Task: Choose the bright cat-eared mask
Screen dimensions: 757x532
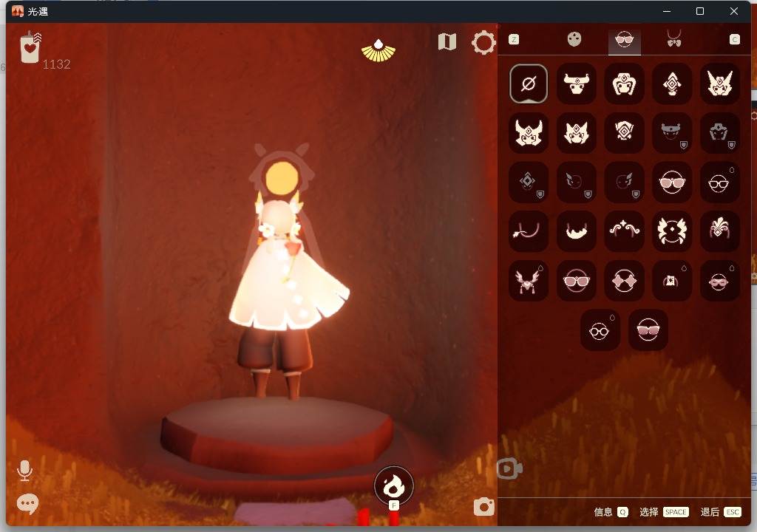Action: [x=576, y=133]
